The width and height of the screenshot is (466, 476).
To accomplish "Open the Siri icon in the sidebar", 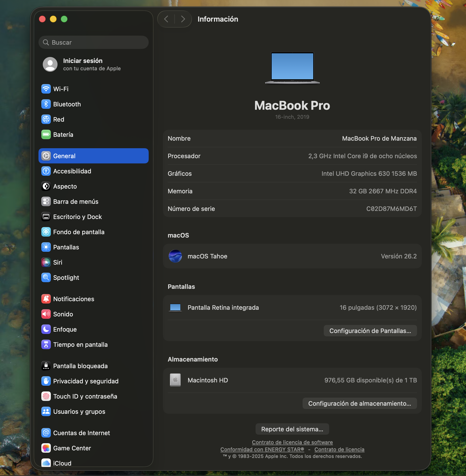I will click(46, 262).
